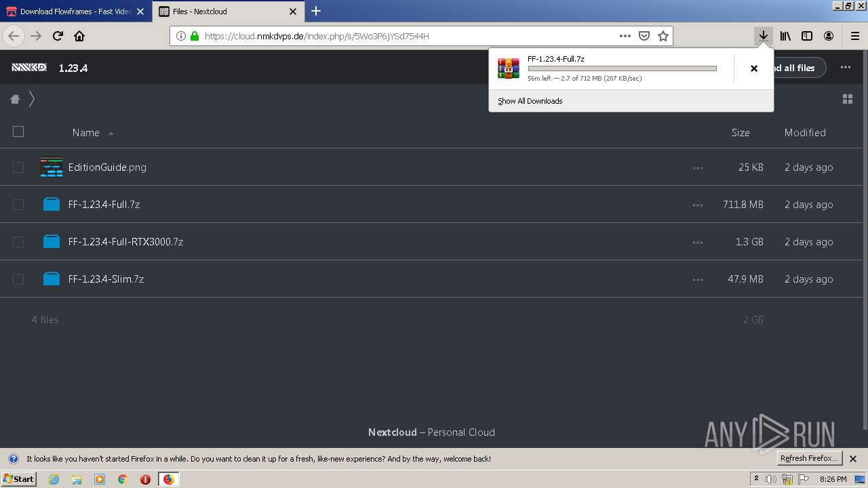Switch to Download Flowframes tab
This screenshot has width=868, height=488.
[x=75, y=12]
